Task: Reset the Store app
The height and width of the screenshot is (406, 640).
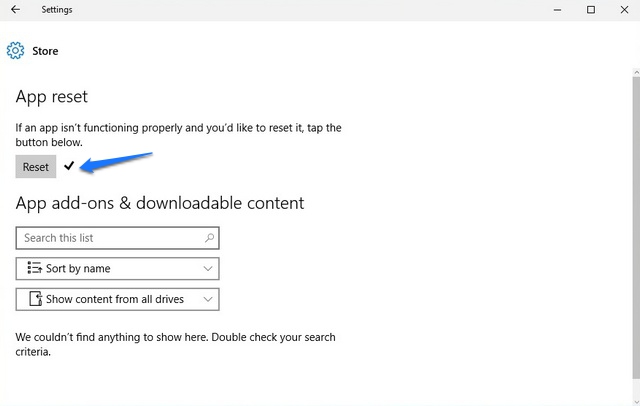Action: point(36,166)
